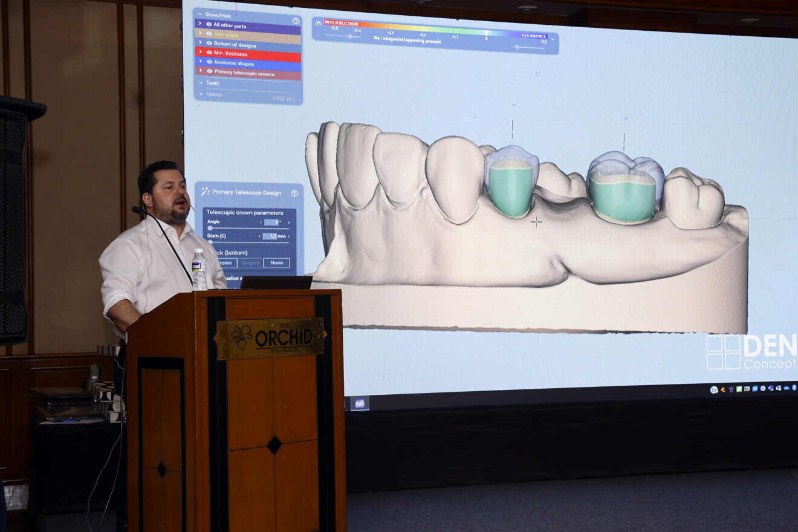
Task: Collapse the Show/Hide panel
Action: tap(200, 15)
